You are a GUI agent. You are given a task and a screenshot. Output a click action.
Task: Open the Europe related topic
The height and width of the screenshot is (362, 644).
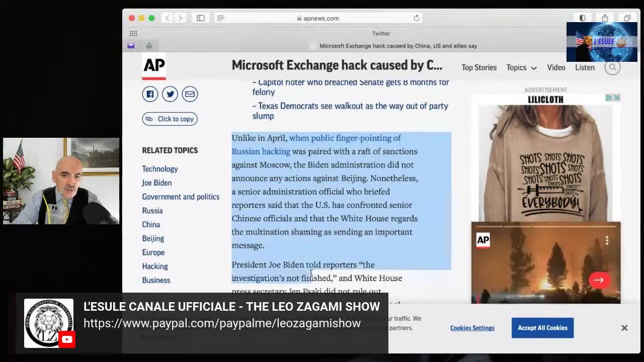coord(153,252)
